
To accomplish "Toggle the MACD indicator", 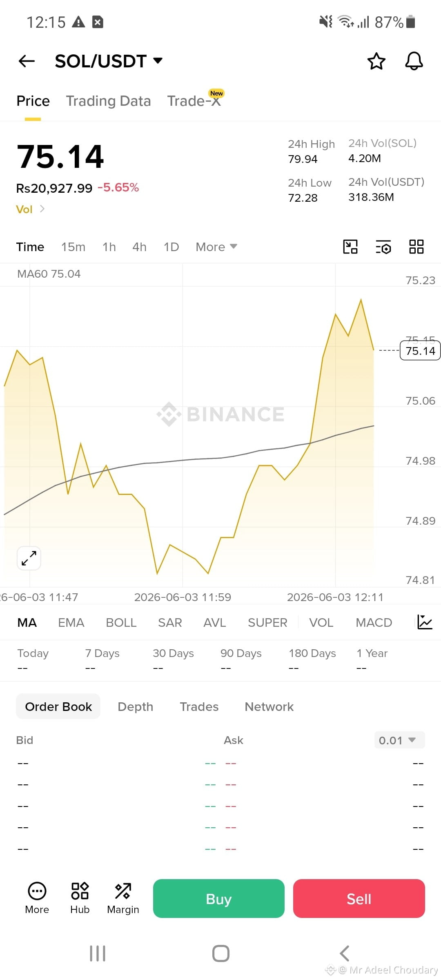I will click(374, 623).
